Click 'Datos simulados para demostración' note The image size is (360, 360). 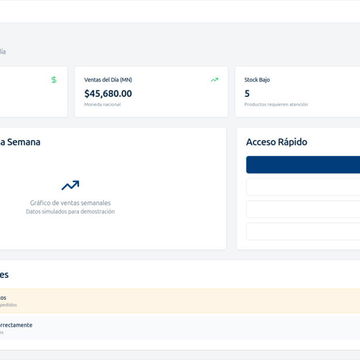coord(70,212)
